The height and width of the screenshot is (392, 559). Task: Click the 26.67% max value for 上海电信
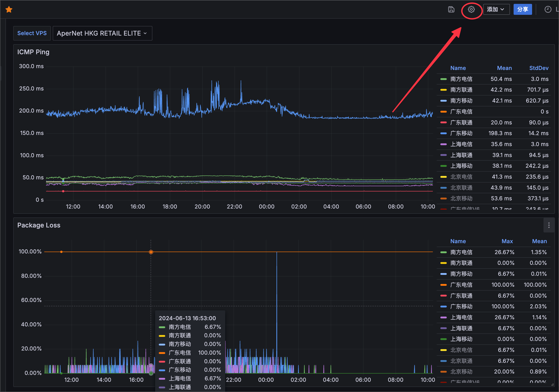pos(504,317)
